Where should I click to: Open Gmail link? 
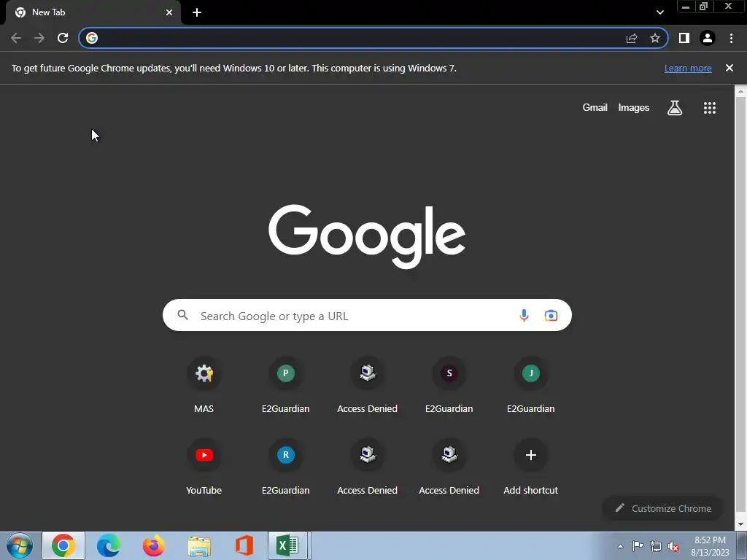[x=595, y=108]
